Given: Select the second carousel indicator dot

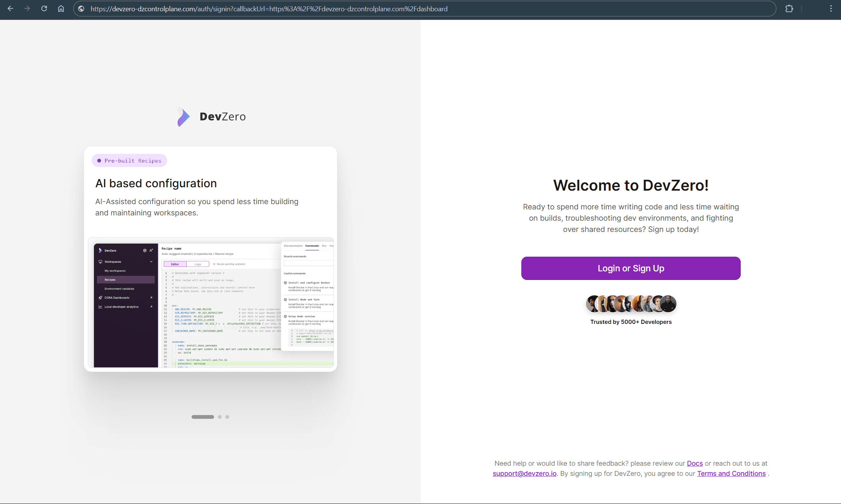Looking at the screenshot, I should (220, 417).
